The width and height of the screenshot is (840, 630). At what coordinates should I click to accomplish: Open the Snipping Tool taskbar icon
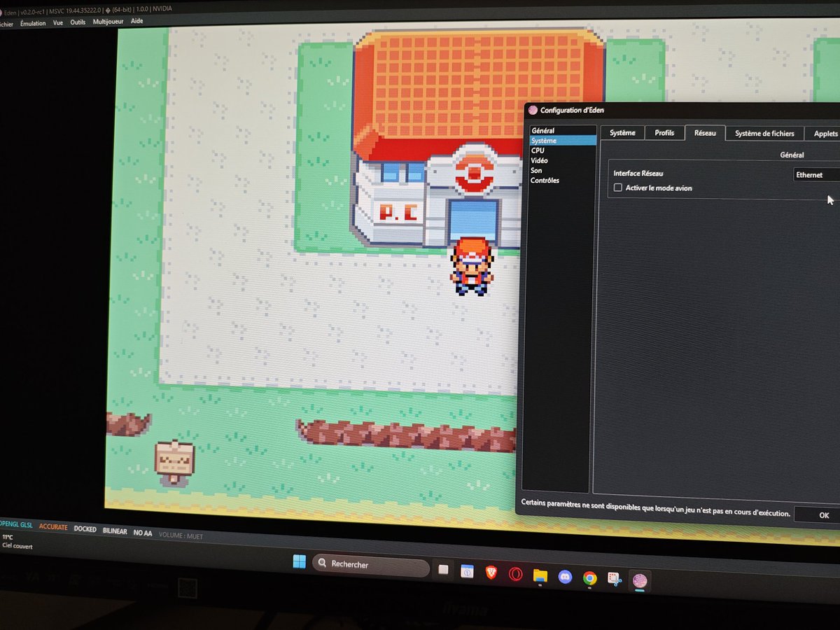(614, 579)
